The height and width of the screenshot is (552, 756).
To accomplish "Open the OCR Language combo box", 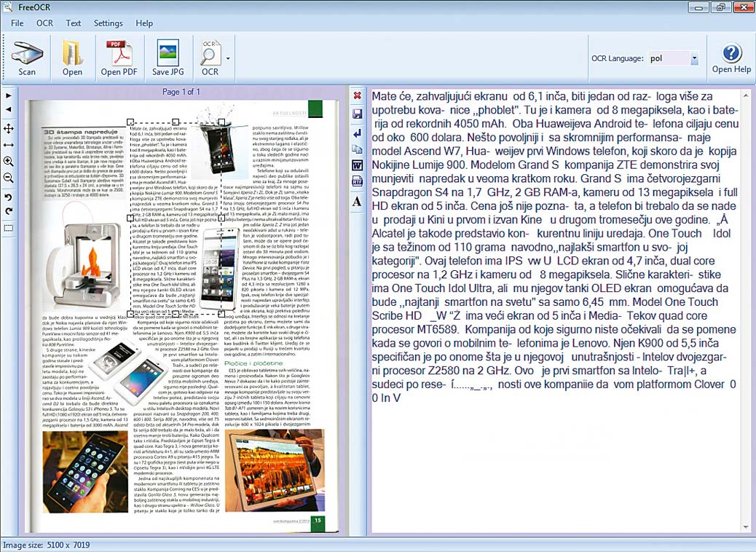I will click(673, 58).
